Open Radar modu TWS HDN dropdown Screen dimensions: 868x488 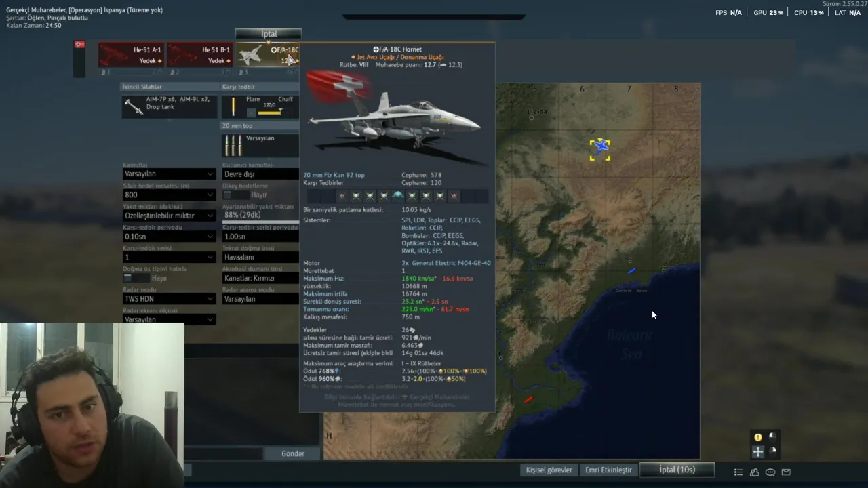[x=169, y=299]
